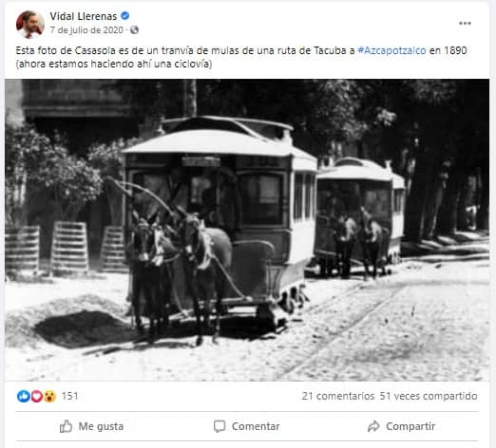
Task: Click the share arrow icon beside Compartir
Action: [373, 426]
